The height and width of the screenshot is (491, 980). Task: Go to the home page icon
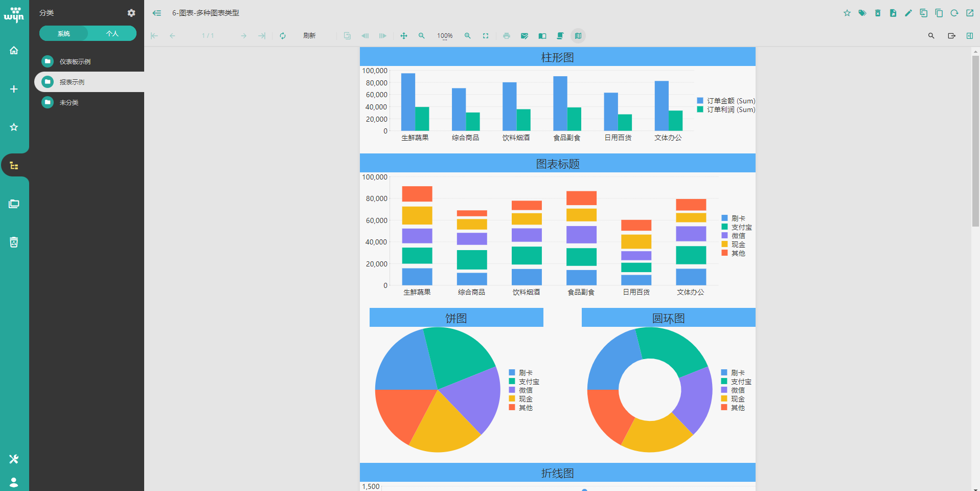pyautogui.click(x=14, y=51)
